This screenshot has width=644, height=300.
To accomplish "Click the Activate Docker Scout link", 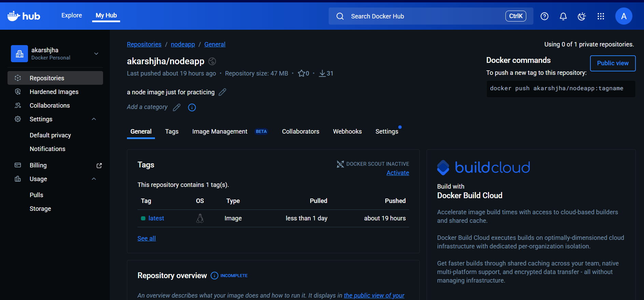I will 398,173.
